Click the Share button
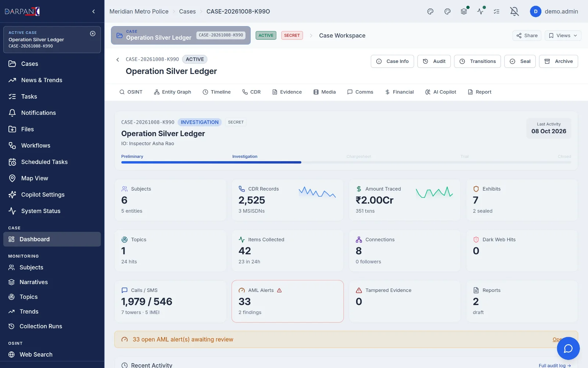Image resolution: width=588 pixels, height=368 pixels. [527, 35]
